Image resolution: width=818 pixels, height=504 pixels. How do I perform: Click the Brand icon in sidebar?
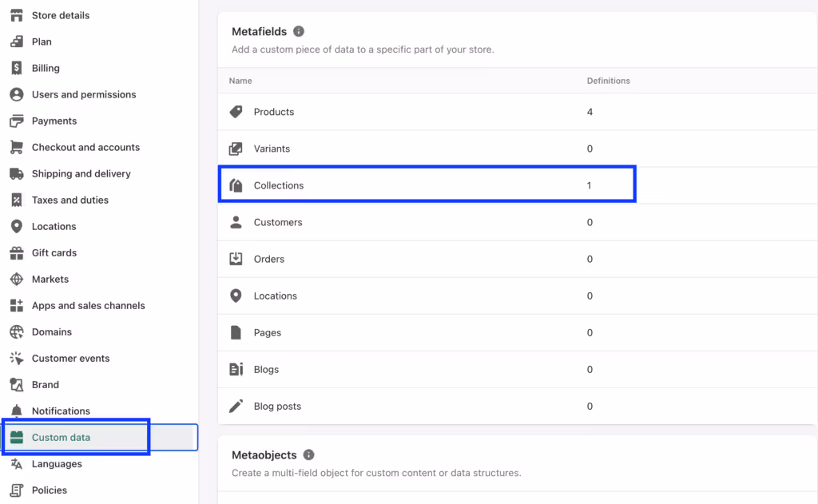coord(17,384)
